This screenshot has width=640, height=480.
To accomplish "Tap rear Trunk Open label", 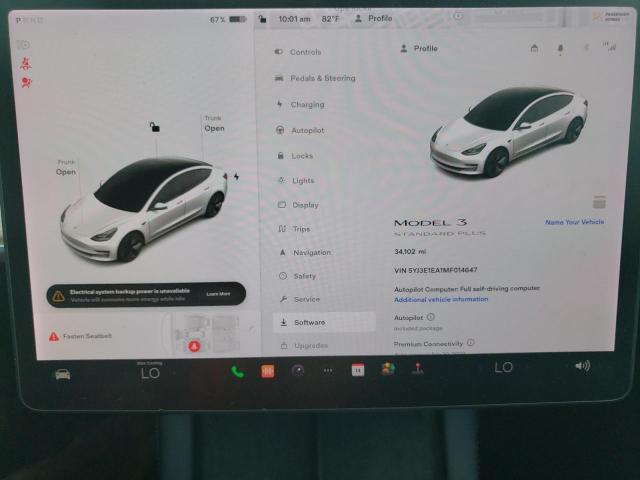I will tap(214, 124).
